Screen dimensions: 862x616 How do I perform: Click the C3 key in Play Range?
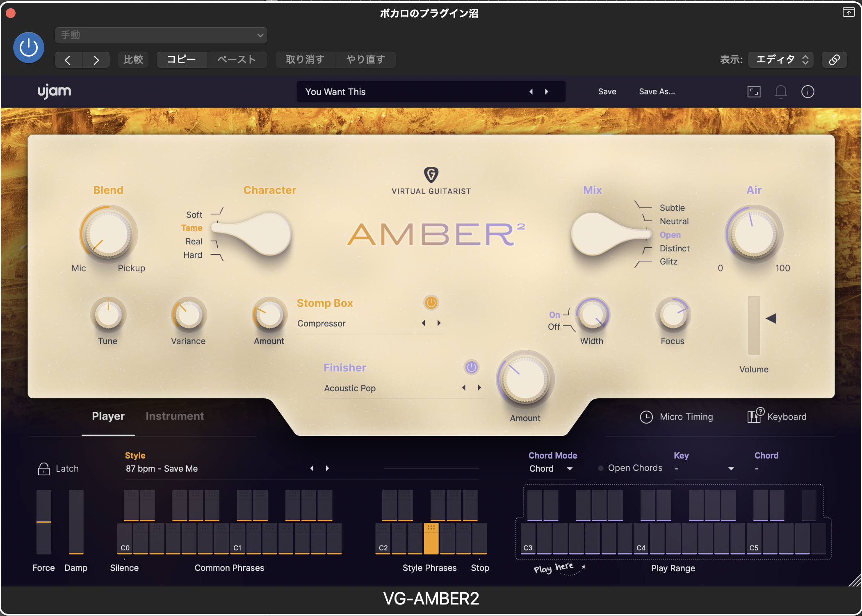pyautogui.click(x=528, y=538)
